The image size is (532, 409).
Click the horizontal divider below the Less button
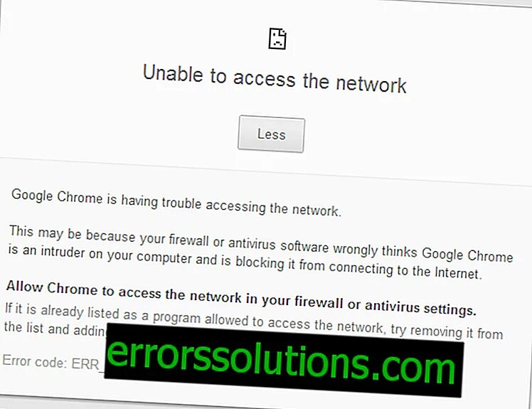266,171
